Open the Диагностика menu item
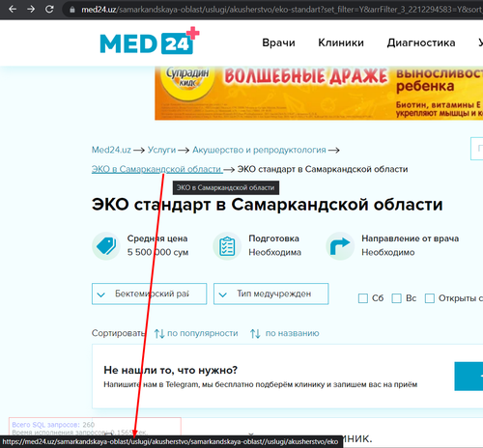The image size is (483, 448). coord(421,42)
